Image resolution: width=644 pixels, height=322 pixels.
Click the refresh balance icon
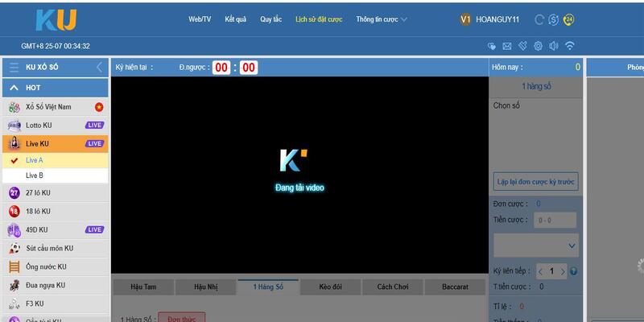539,19
